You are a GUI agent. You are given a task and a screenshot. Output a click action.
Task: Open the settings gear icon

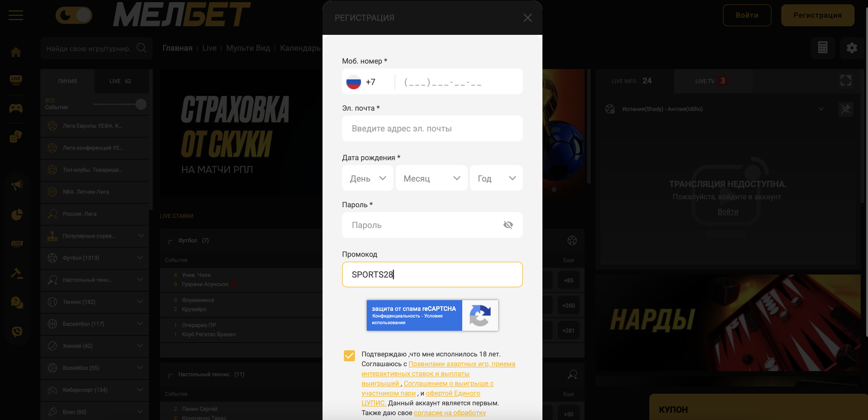click(x=852, y=48)
